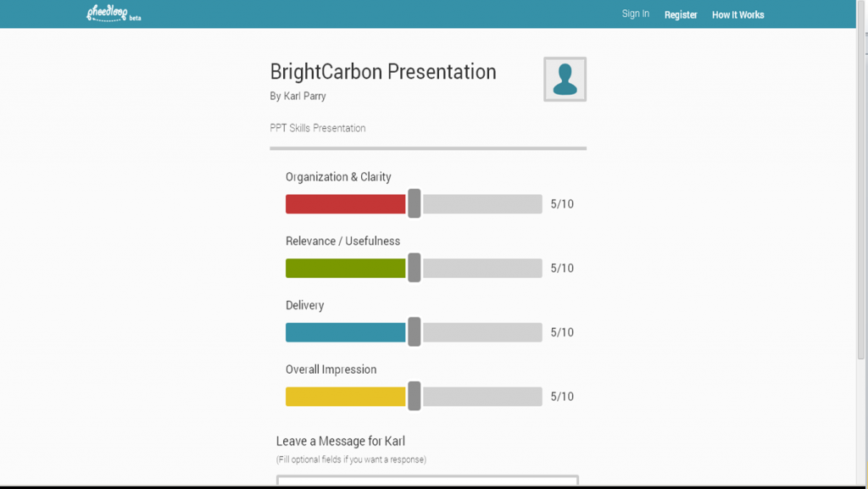The height and width of the screenshot is (489, 868).
Task: Click the Relevance / Usefulness slider handle
Action: tap(415, 268)
